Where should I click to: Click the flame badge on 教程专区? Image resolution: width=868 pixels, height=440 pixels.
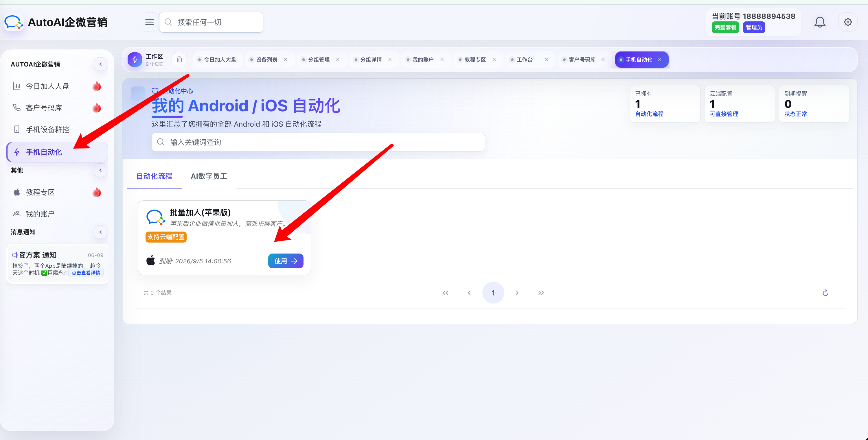pos(97,192)
